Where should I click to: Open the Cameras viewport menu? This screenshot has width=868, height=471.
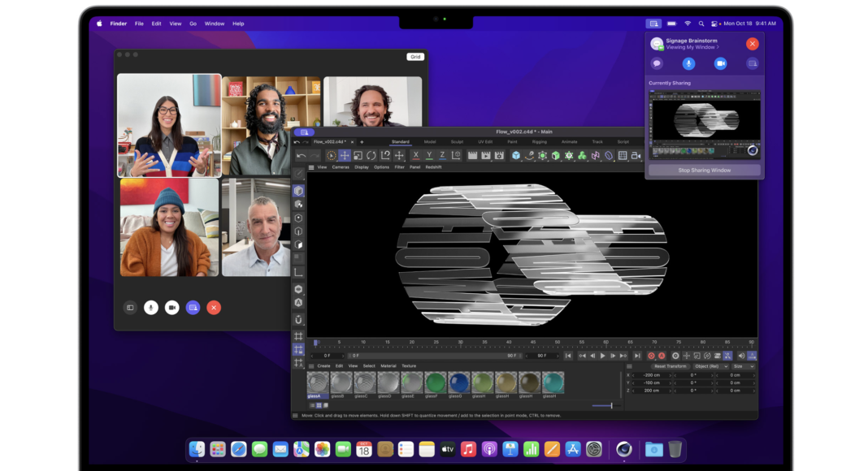point(341,167)
